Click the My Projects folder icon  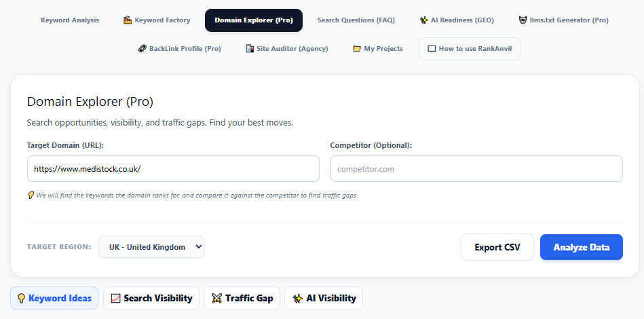click(x=357, y=48)
